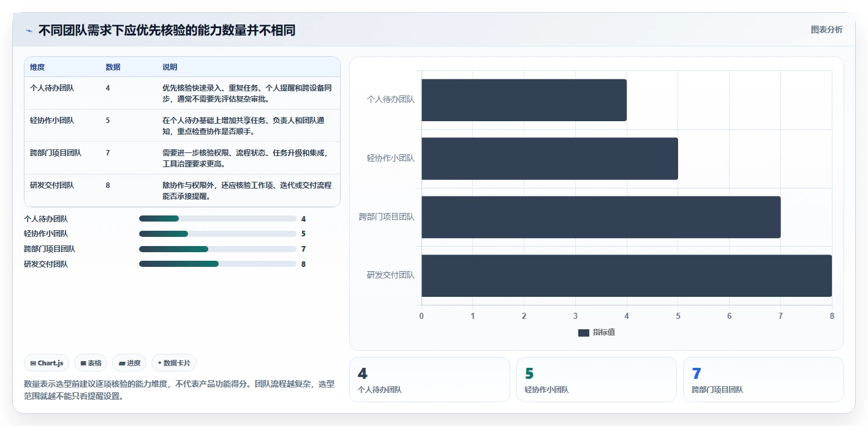
Task: Click the 说明 table column header
Action: 170,67
